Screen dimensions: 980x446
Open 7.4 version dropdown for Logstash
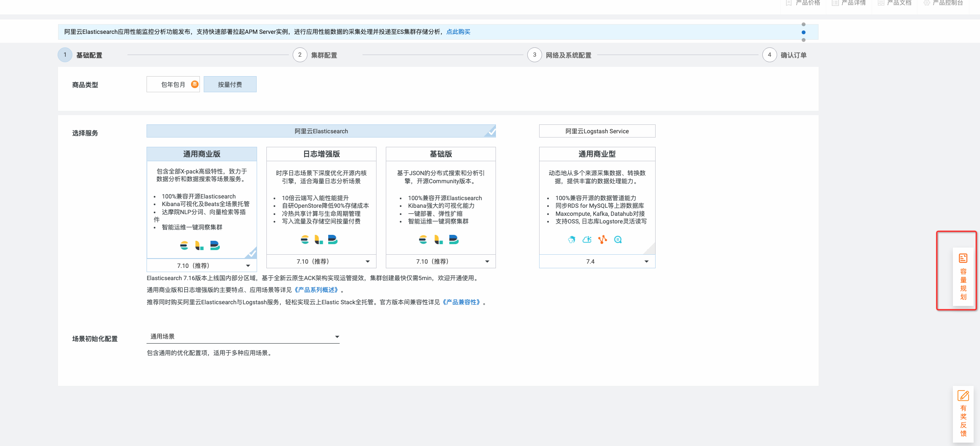[x=597, y=262]
